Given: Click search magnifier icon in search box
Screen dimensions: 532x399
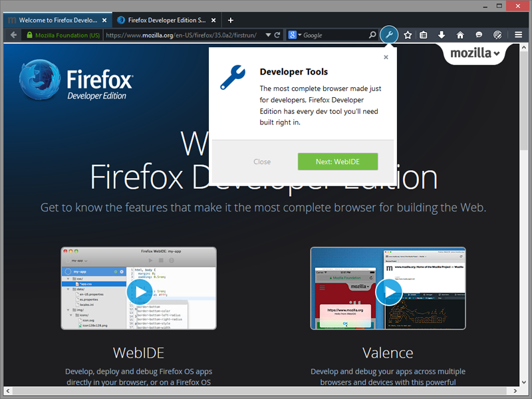Looking at the screenshot, I should coord(372,35).
